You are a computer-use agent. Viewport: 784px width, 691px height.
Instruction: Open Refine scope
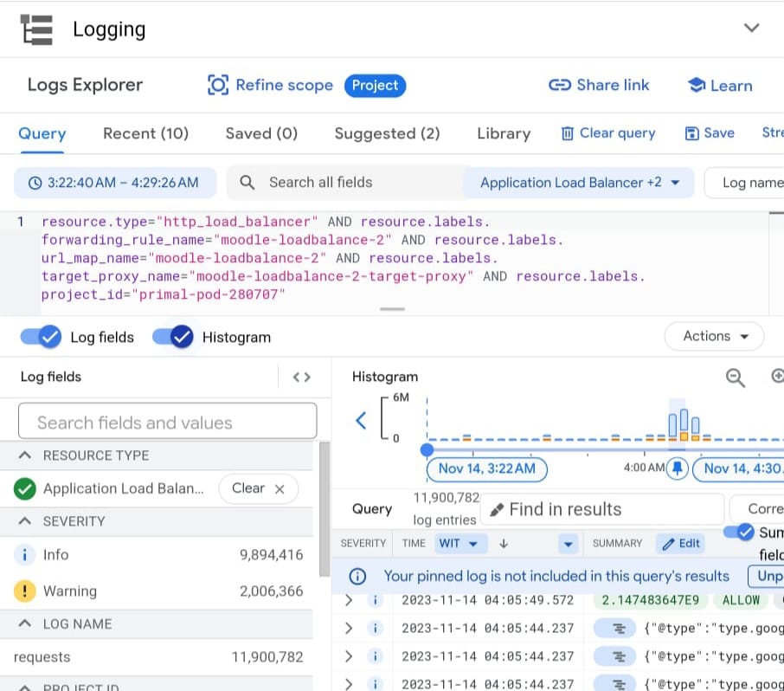pos(270,85)
